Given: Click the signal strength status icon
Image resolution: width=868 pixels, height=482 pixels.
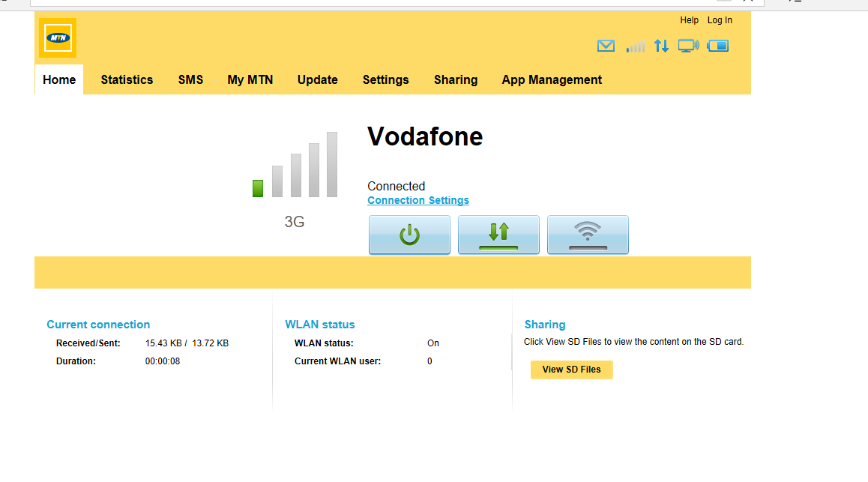Looking at the screenshot, I should 636,46.
